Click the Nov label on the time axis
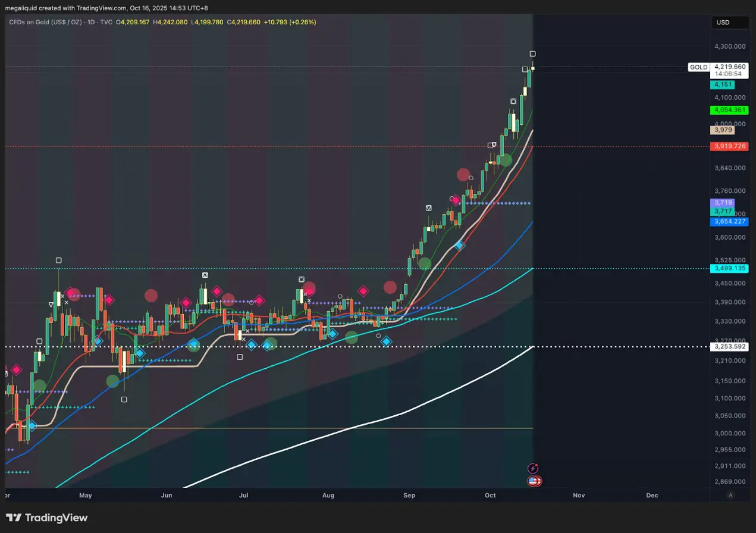 coord(579,496)
